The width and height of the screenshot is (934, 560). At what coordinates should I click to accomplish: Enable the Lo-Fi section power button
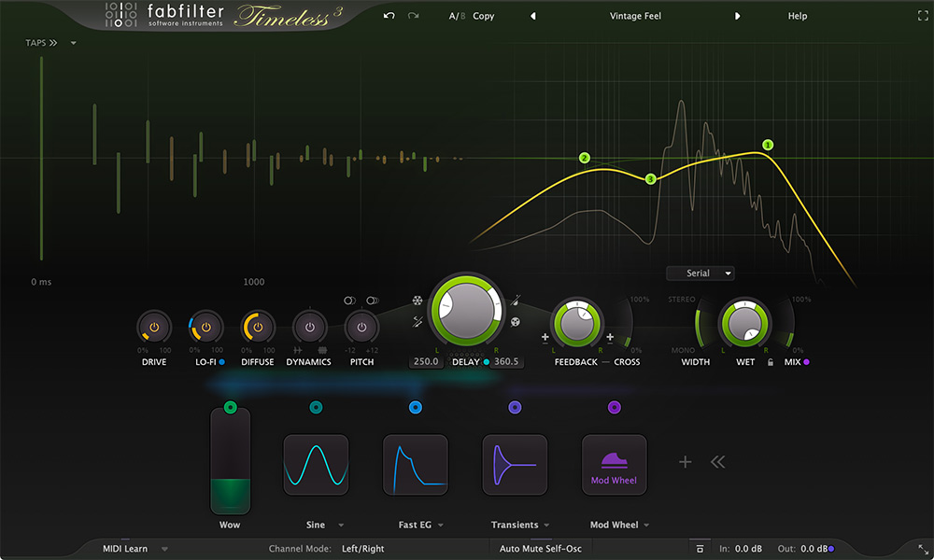tap(205, 326)
